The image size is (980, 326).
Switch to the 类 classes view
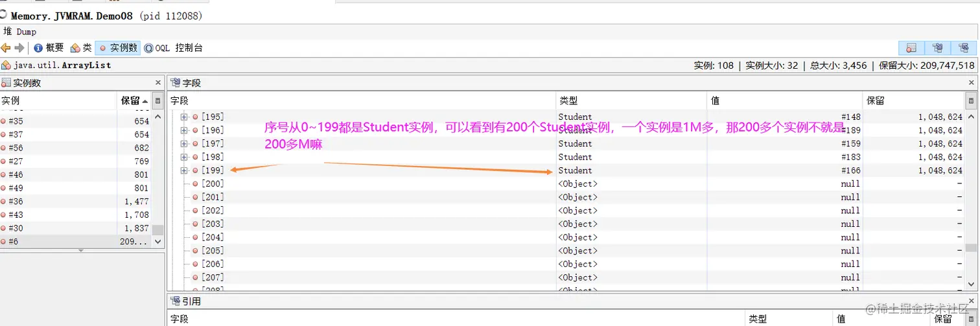[81, 48]
